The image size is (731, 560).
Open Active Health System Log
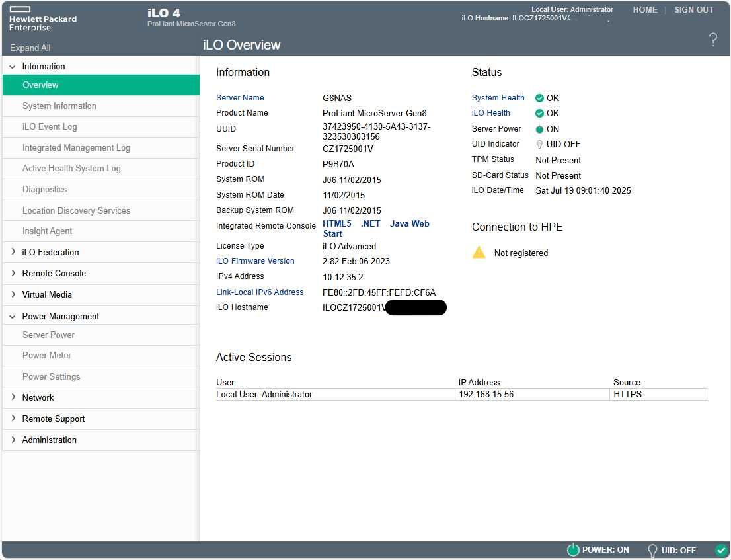[100, 169]
